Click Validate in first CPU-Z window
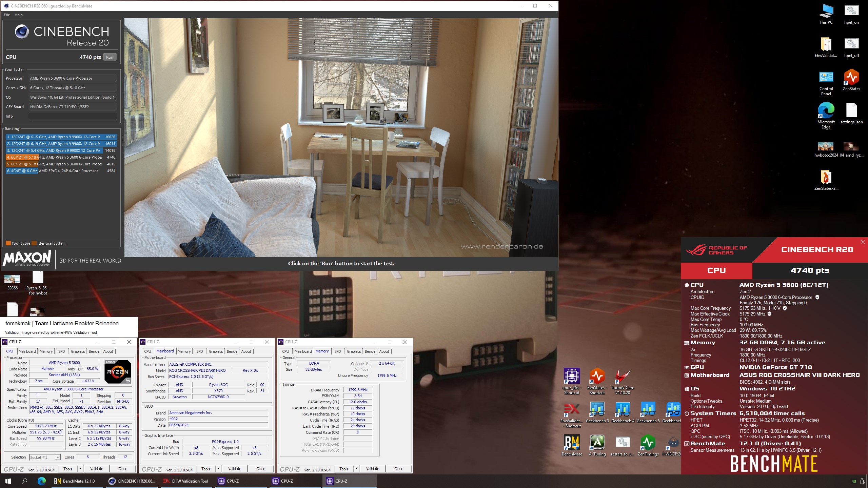The image size is (868, 488). (x=97, y=469)
